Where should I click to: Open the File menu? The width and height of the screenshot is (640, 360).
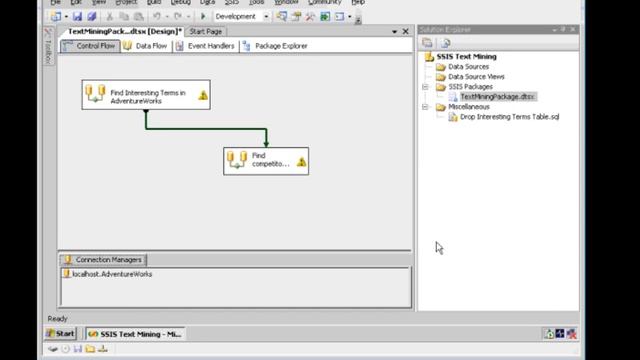point(56,2)
